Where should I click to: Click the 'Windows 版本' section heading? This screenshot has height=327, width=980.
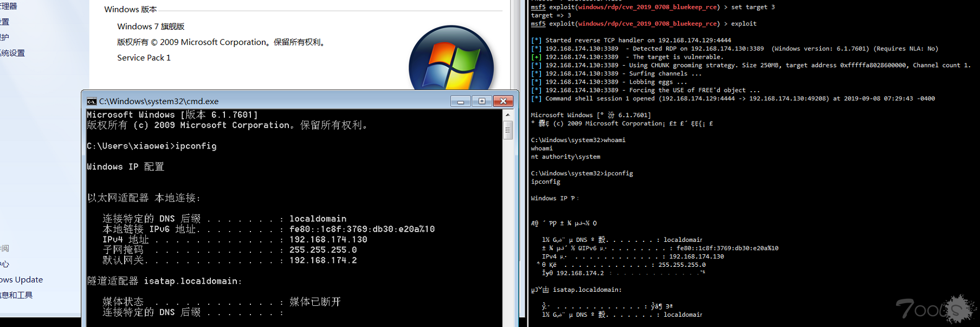131,9
